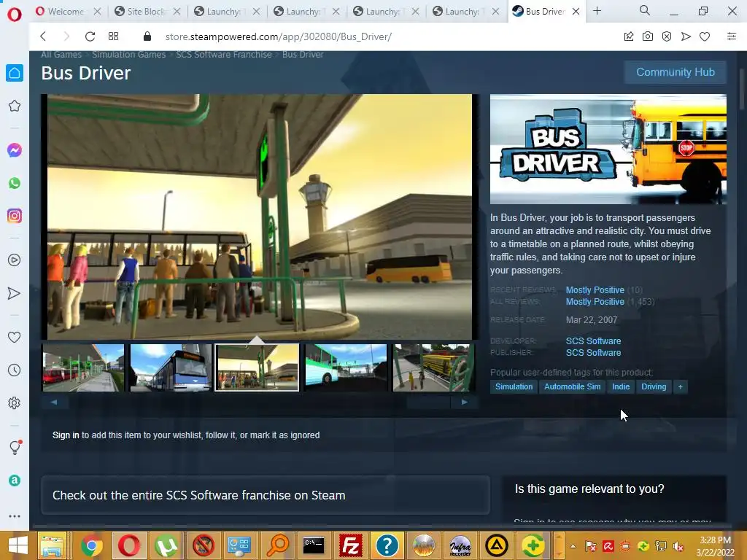Open the Player sidebar icon
Viewport: 747px width, 560px height.
tap(15, 260)
